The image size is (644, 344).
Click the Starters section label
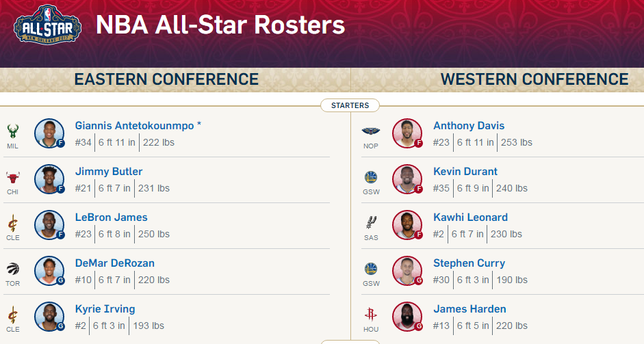(x=350, y=105)
